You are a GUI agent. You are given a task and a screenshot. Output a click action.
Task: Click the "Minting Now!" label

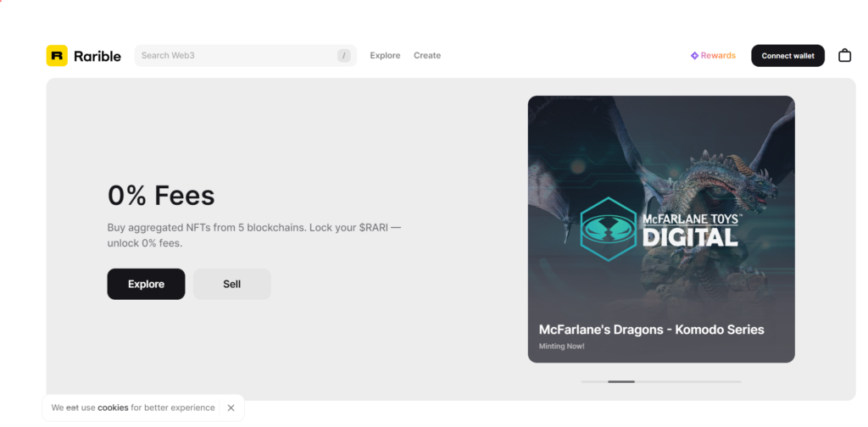click(x=561, y=347)
